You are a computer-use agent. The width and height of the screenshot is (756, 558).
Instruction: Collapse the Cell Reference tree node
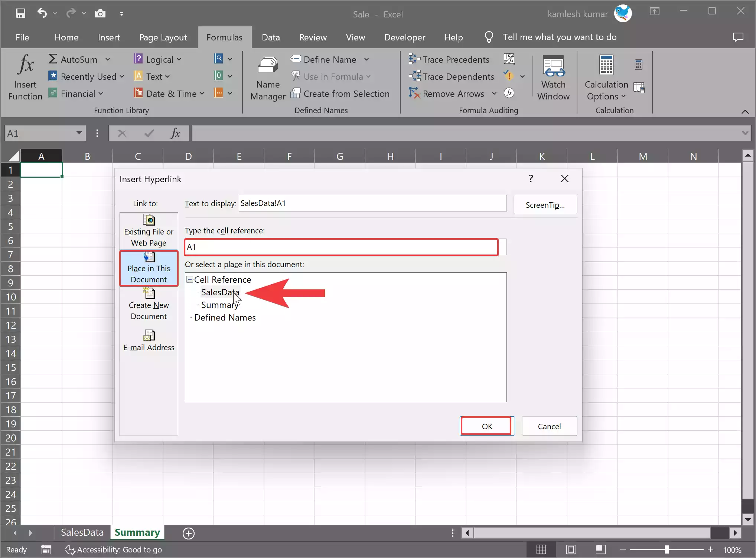189,279
